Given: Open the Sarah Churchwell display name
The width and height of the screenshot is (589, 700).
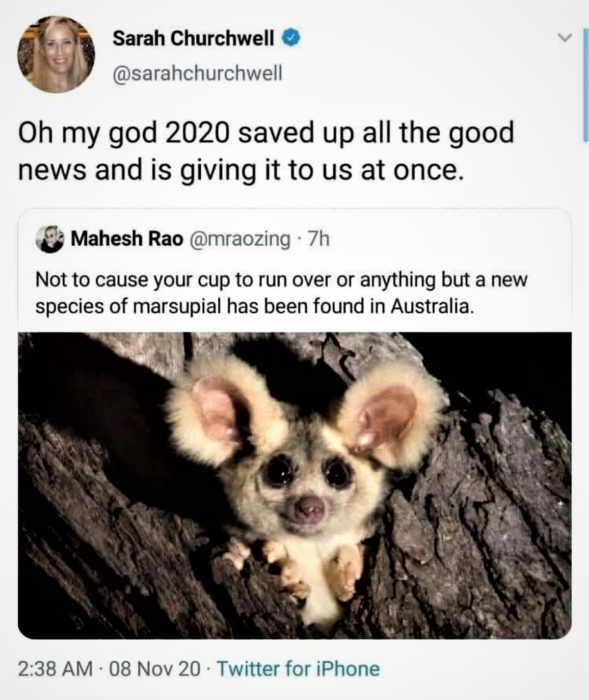Looking at the screenshot, I should click(x=193, y=38).
